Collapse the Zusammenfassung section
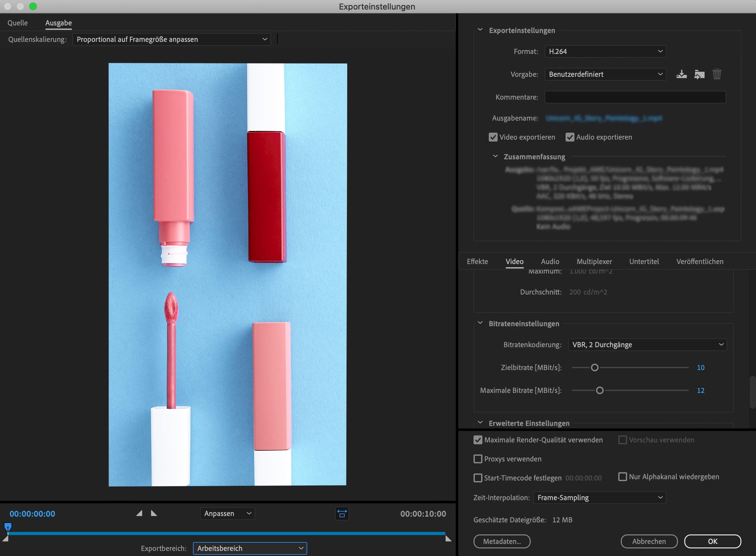Viewport: 756px width, 556px height. coord(495,156)
